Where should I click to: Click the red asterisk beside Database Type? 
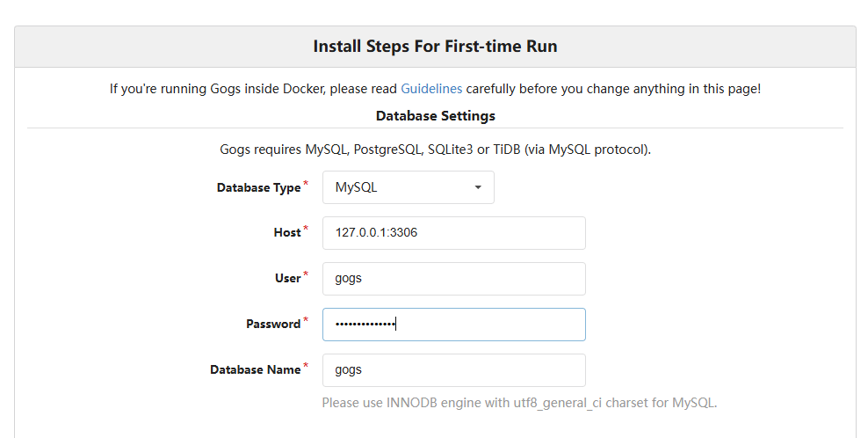tap(306, 183)
